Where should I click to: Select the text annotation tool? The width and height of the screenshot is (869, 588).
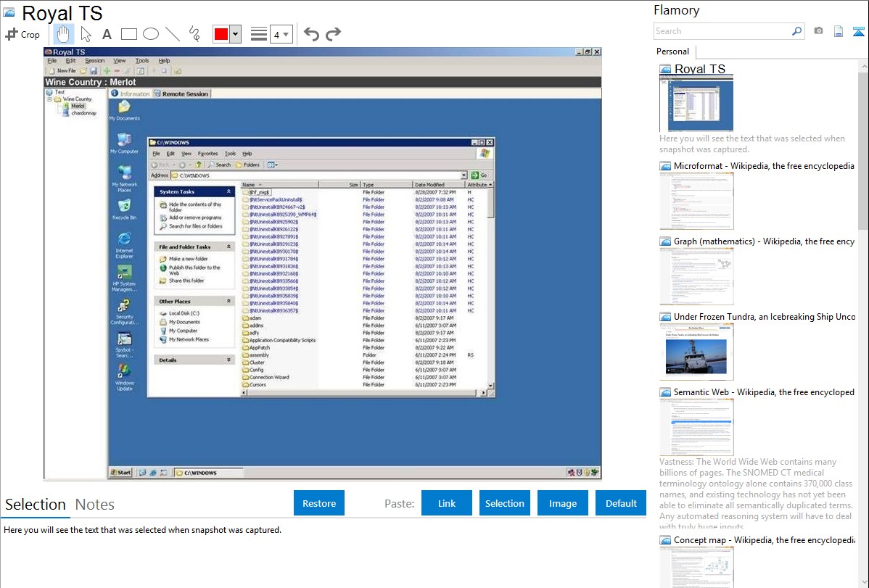pyautogui.click(x=107, y=34)
